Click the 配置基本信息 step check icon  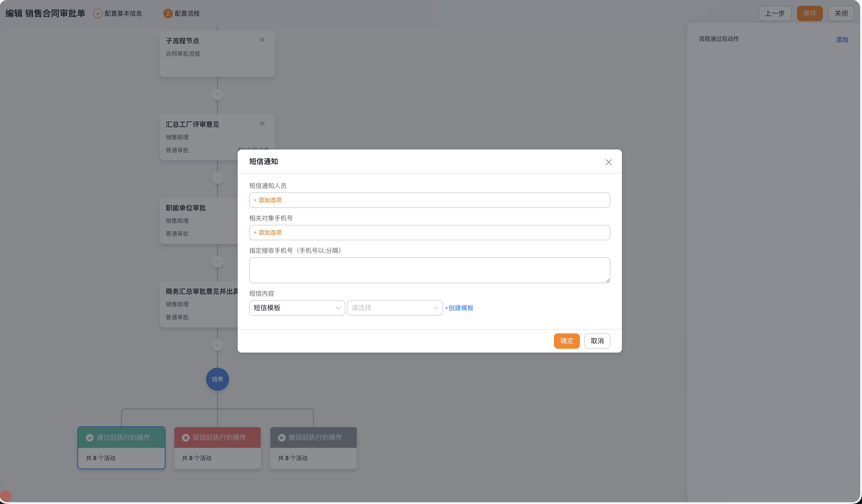98,13
